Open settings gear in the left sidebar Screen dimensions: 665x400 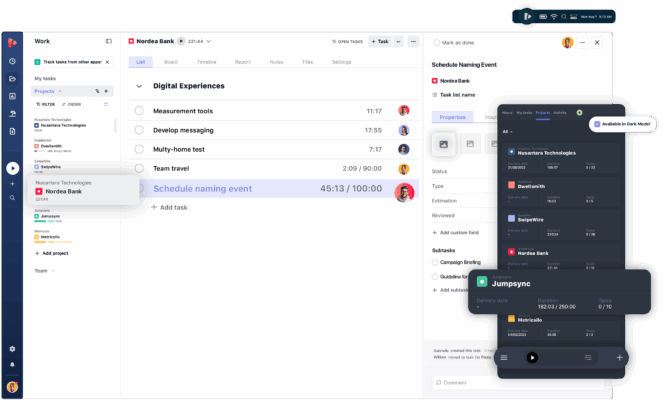[x=12, y=349]
